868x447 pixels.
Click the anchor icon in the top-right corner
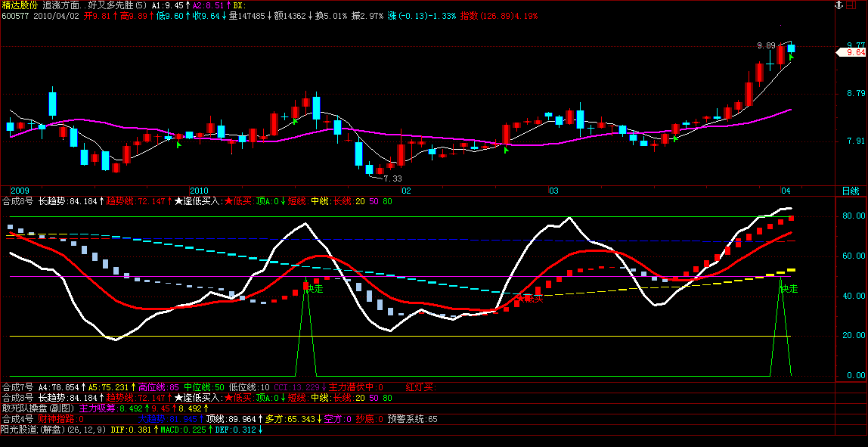(840, 5)
